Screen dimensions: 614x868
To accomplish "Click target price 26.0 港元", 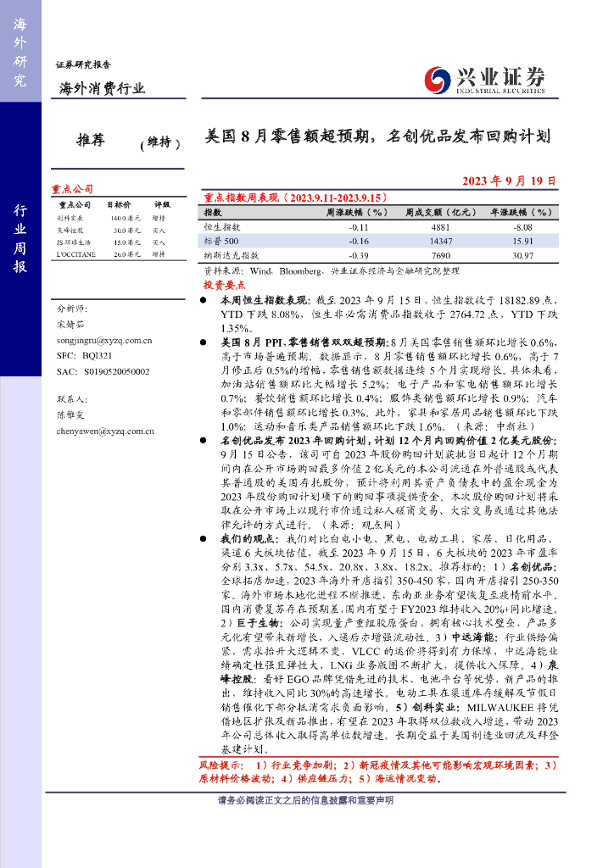I will [127, 254].
